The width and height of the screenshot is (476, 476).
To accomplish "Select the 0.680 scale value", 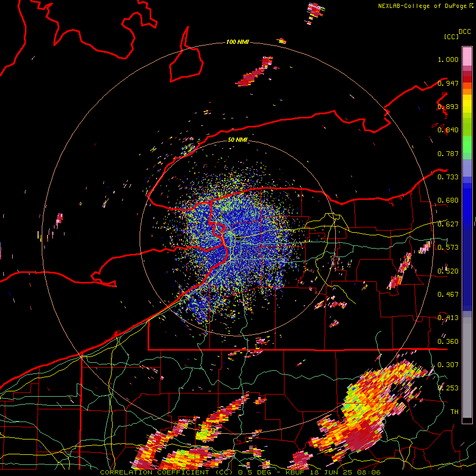I will click(448, 200).
